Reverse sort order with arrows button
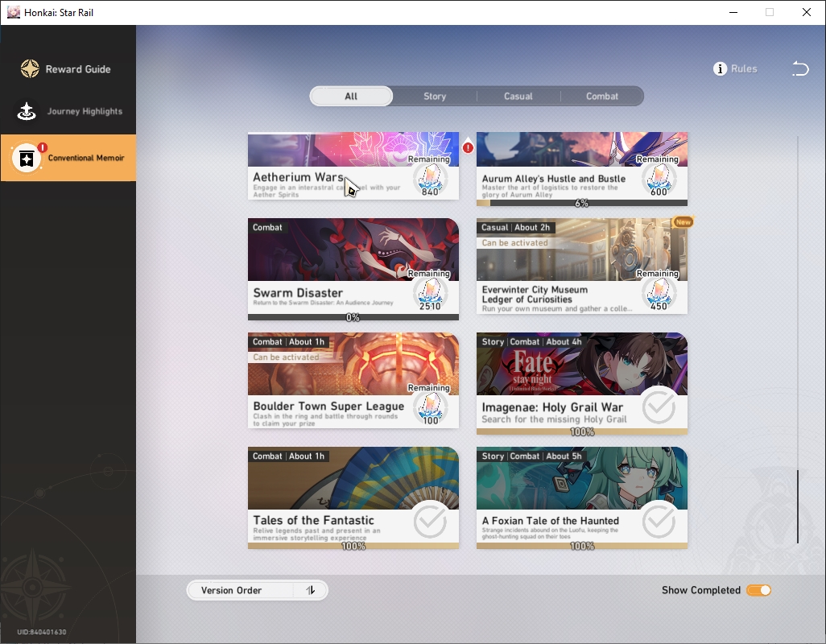The height and width of the screenshot is (644, 826). tap(311, 590)
